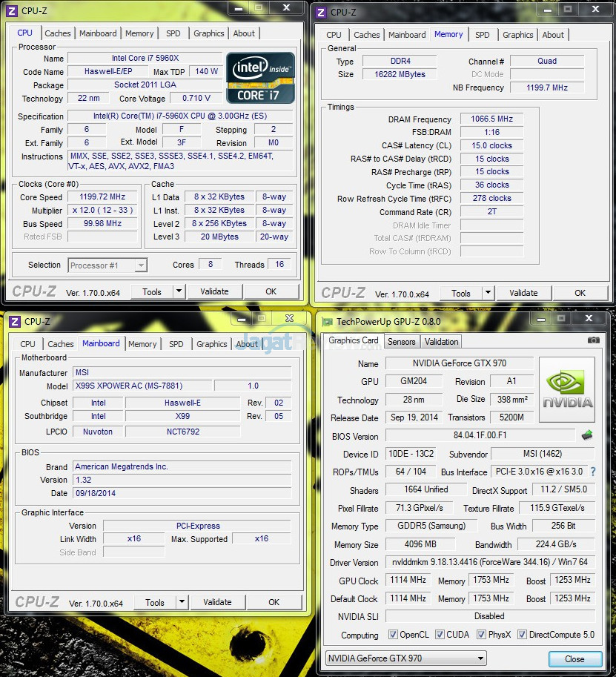This screenshot has height=677, width=616.
Task: Click the CPU-Z icon in Memory window title
Action: click(320, 12)
